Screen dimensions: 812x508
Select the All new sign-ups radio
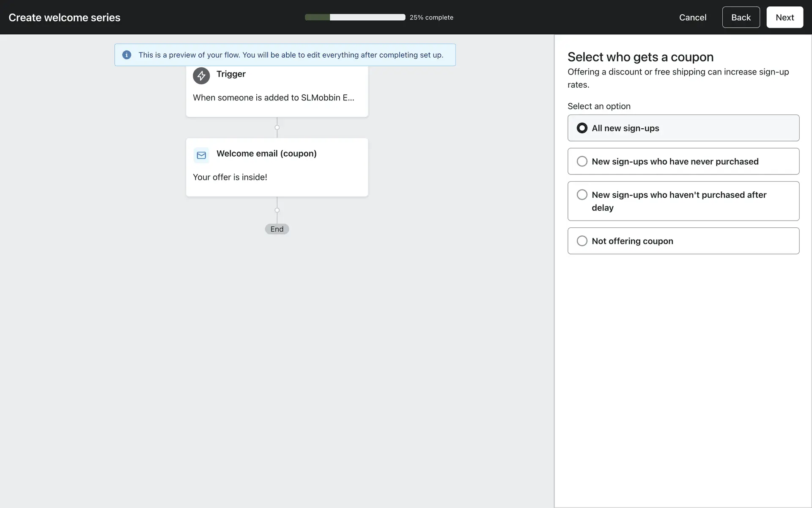point(582,128)
